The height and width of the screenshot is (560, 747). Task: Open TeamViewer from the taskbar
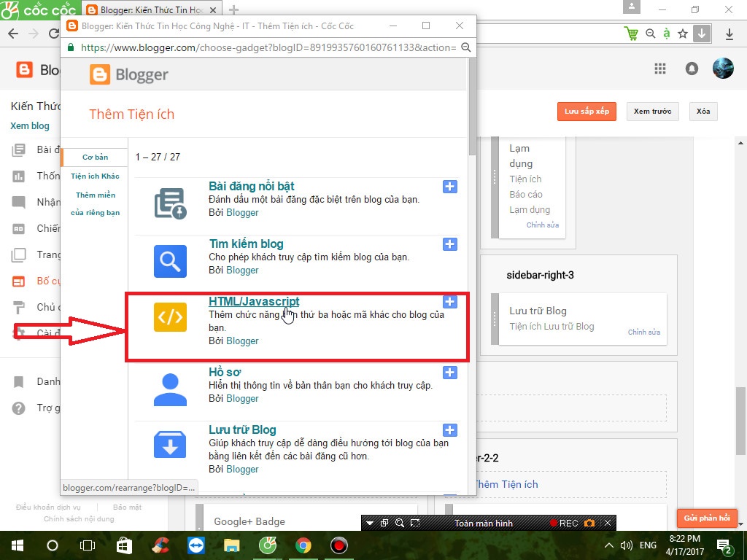[x=196, y=545]
